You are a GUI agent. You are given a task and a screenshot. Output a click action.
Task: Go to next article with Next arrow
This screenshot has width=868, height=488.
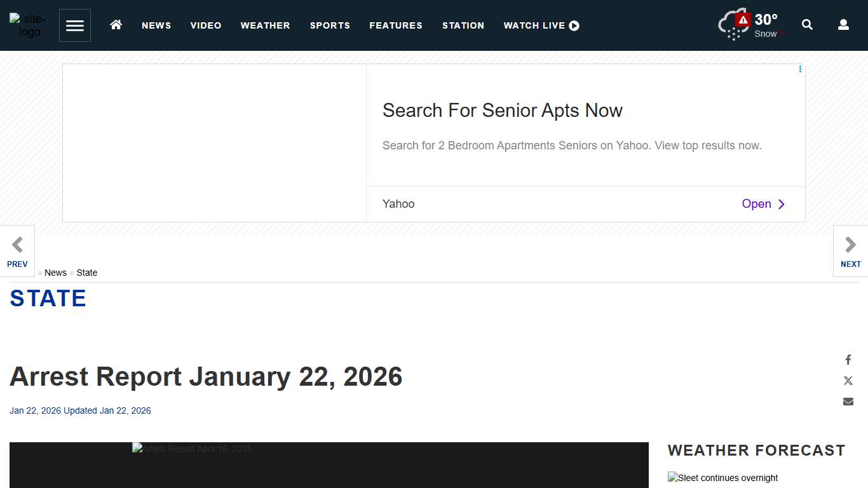pyautogui.click(x=850, y=251)
